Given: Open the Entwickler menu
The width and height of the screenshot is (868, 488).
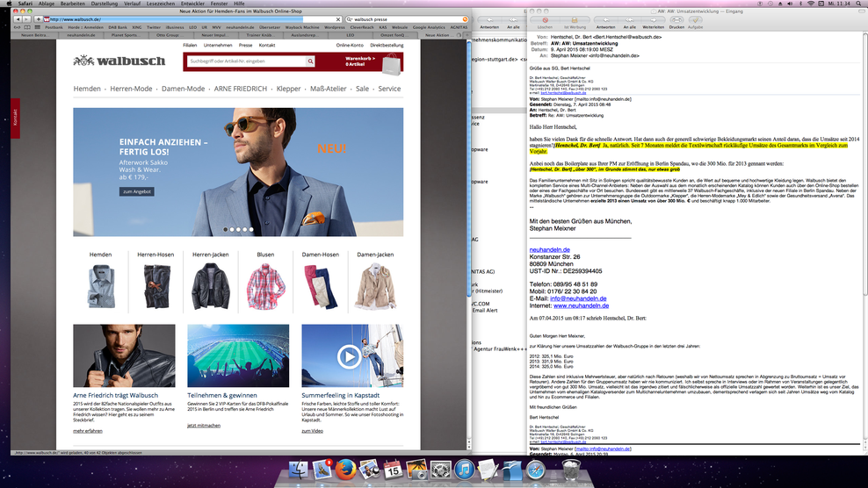Looking at the screenshot, I should click(x=192, y=4).
